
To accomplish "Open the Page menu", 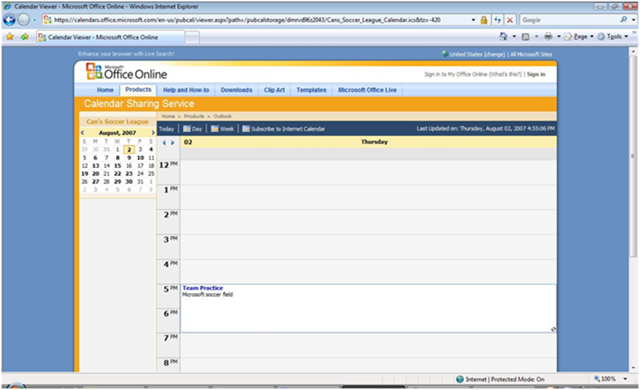I will click(x=579, y=36).
